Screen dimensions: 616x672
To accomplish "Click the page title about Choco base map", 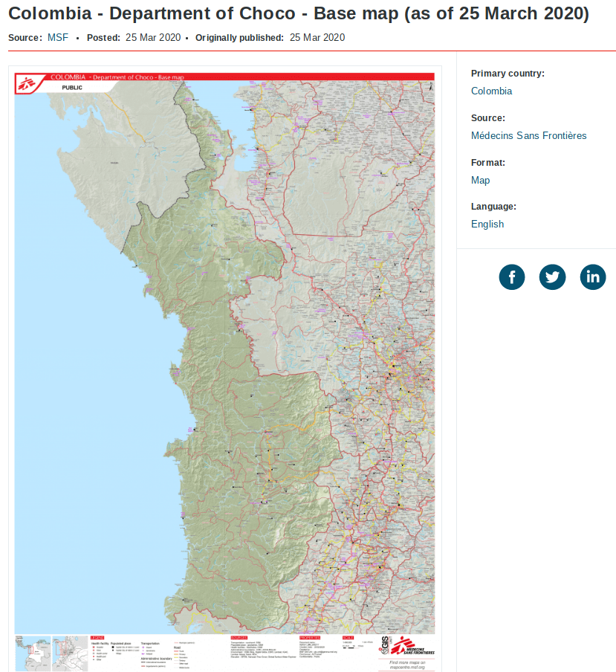I will 299,13.
